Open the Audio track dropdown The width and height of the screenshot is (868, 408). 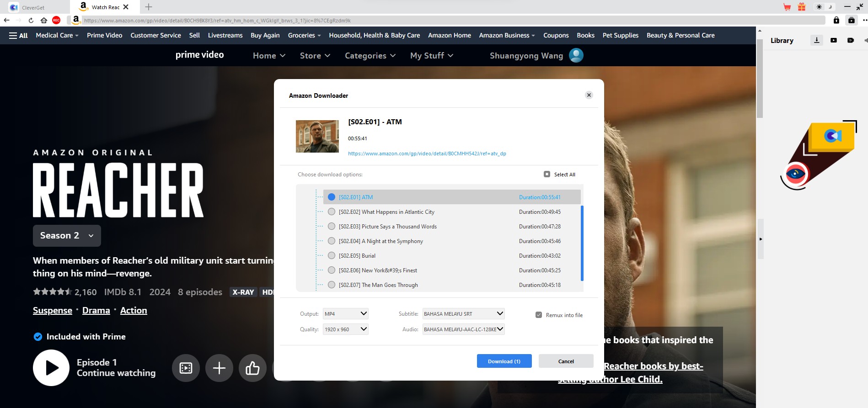click(x=464, y=329)
